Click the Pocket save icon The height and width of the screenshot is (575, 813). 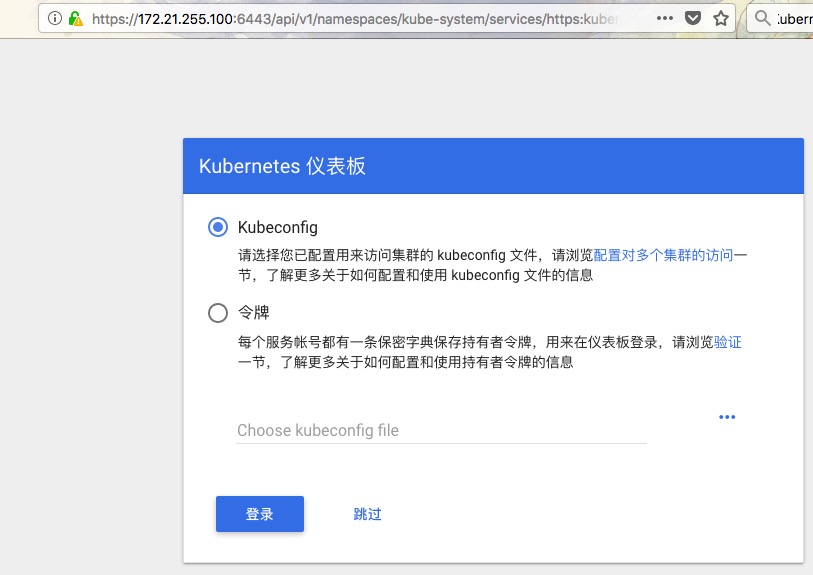coord(693,19)
